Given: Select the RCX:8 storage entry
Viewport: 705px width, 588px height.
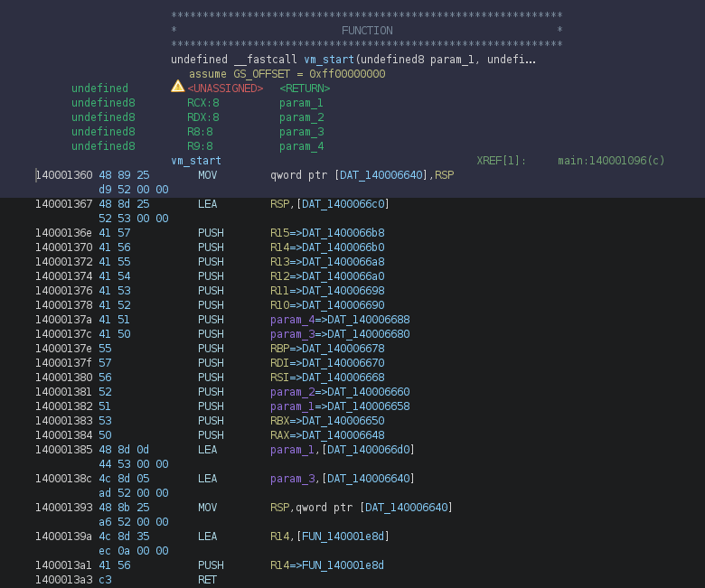Looking at the screenshot, I should (202, 103).
